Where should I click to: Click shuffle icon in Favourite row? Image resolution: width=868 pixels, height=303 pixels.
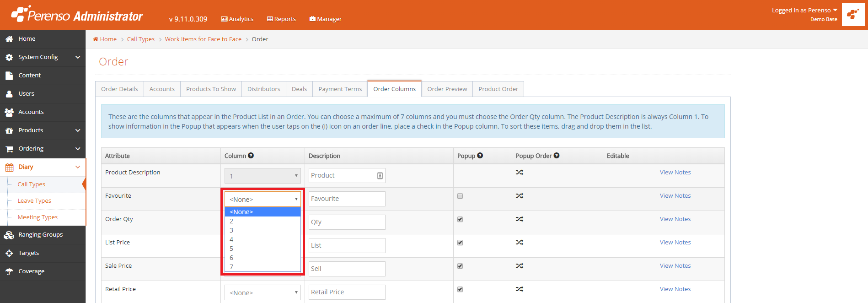520,196
